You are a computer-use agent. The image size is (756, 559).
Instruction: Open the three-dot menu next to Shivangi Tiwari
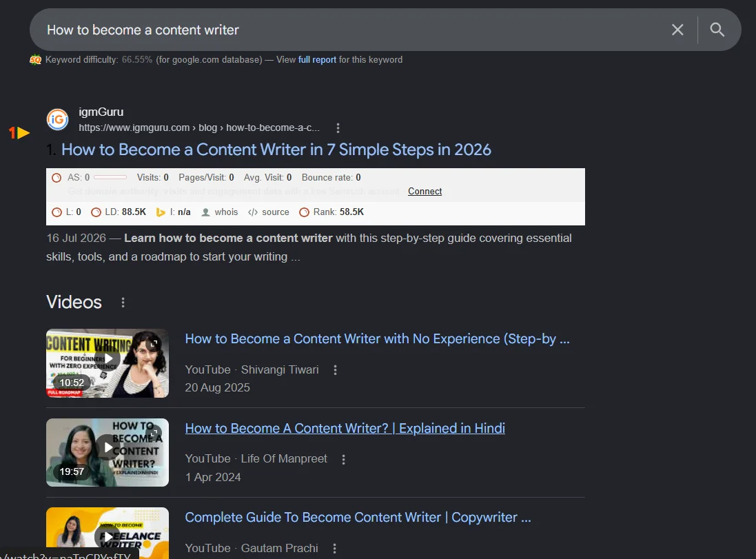click(x=335, y=370)
